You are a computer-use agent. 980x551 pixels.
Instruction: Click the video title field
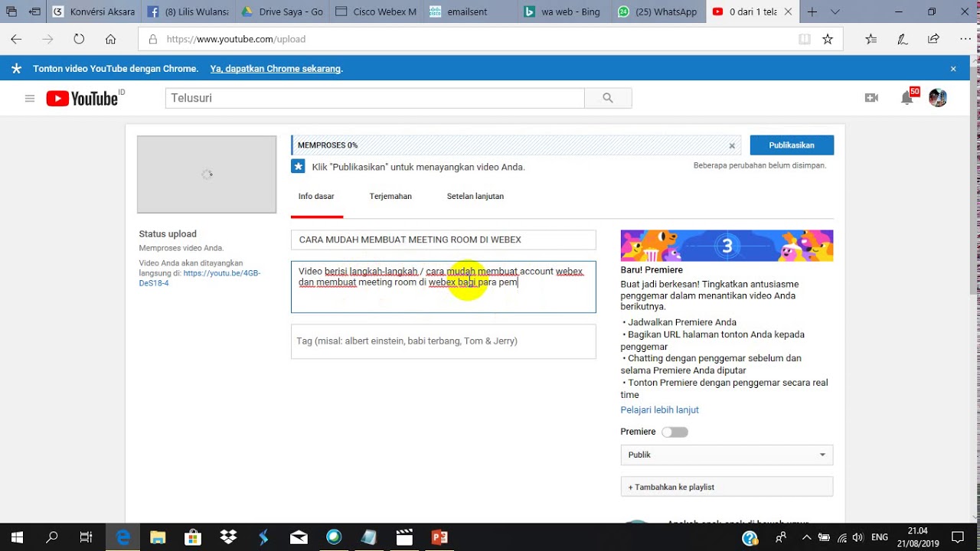coord(443,240)
